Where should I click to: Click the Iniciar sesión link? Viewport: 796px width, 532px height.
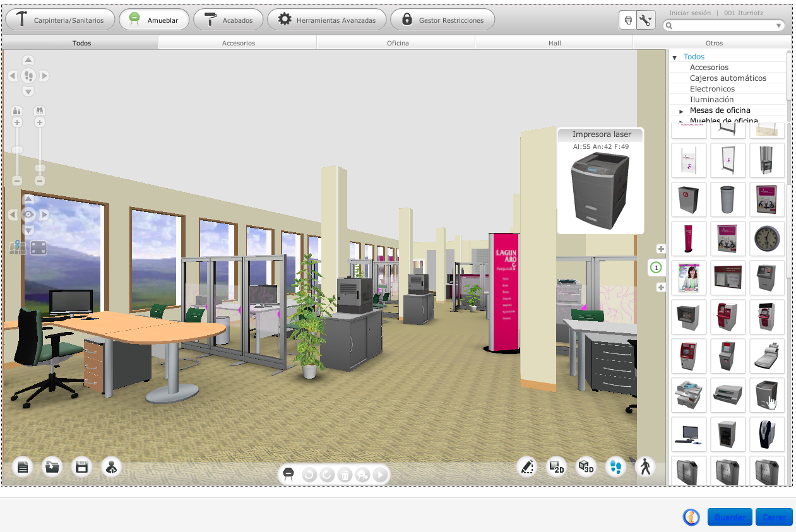coord(689,13)
